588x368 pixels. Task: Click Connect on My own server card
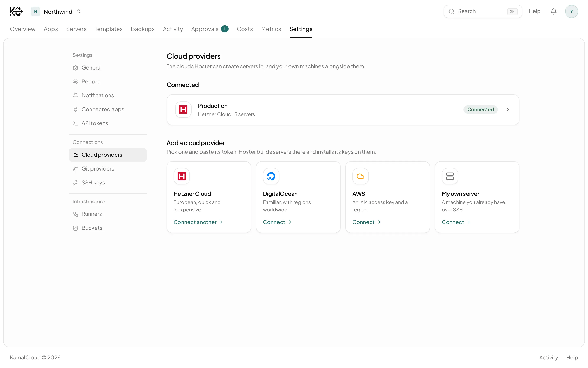click(456, 222)
